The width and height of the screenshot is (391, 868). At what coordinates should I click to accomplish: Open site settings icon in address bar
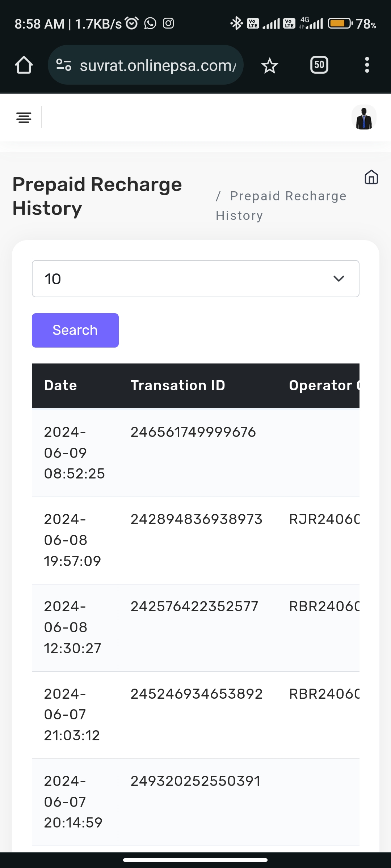[x=64, y=65]
